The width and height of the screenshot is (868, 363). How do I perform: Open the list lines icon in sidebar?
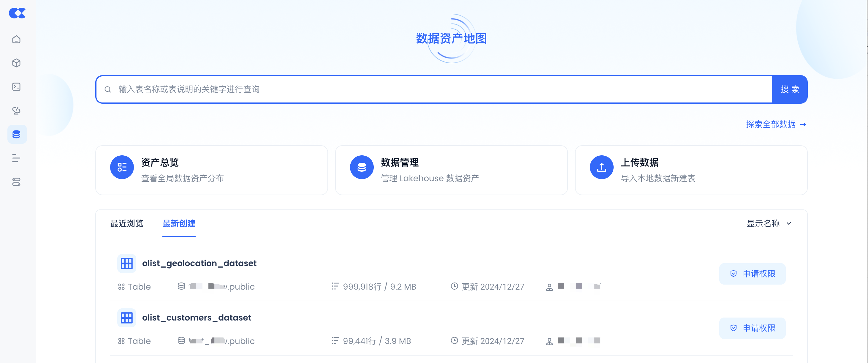coord(16,158)
